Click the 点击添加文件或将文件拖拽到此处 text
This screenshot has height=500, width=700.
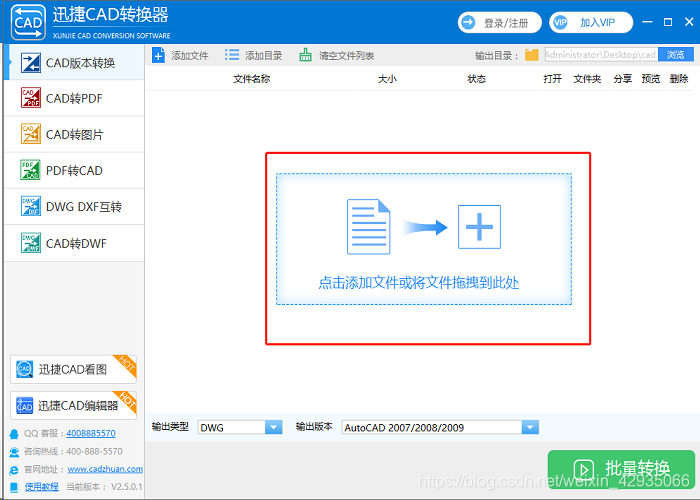click(419, 283)
